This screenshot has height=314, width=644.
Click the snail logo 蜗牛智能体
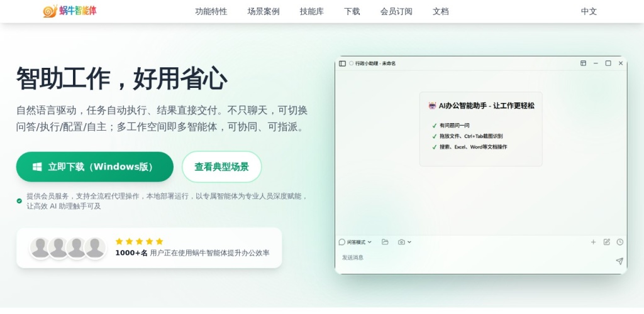(x=70, y=11)
